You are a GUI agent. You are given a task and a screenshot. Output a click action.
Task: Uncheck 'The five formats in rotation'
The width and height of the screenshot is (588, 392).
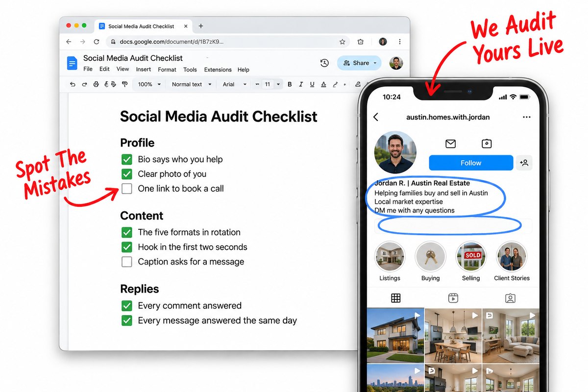click(x=126, y=232)
